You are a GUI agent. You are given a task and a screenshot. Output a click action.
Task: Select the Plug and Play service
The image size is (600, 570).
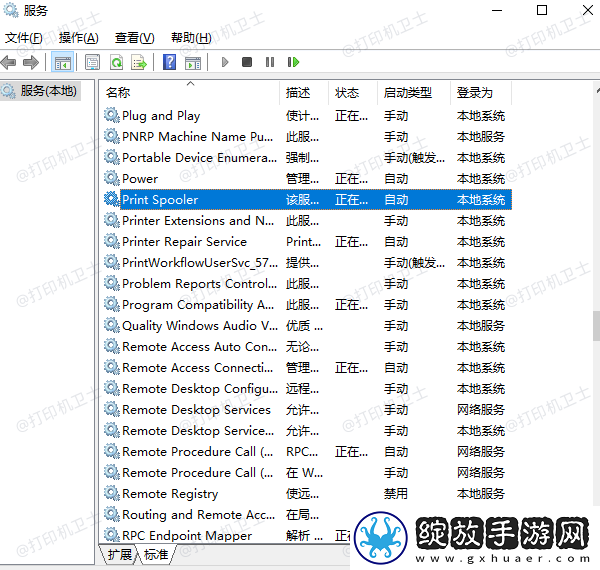[307, 116]
